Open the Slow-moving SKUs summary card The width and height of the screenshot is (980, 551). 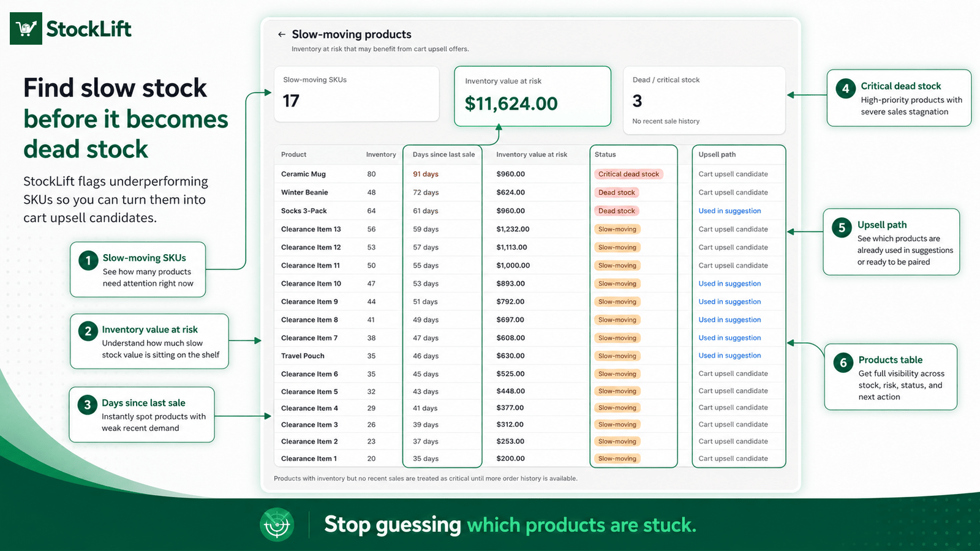356,94
